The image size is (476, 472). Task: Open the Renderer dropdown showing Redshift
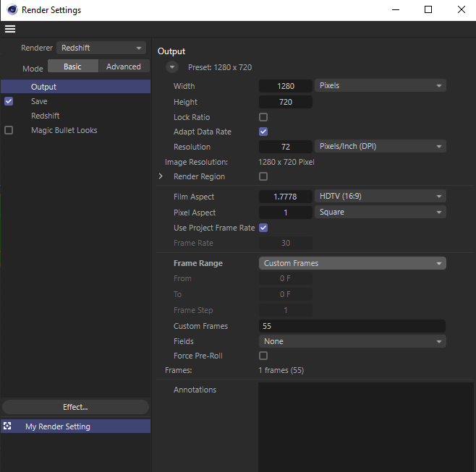(x=101, y=48)
